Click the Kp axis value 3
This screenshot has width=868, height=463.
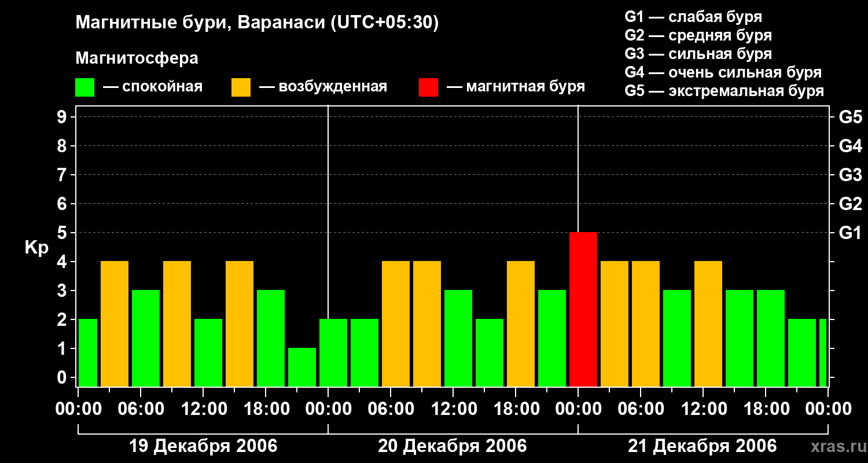(x=63, y=291)
